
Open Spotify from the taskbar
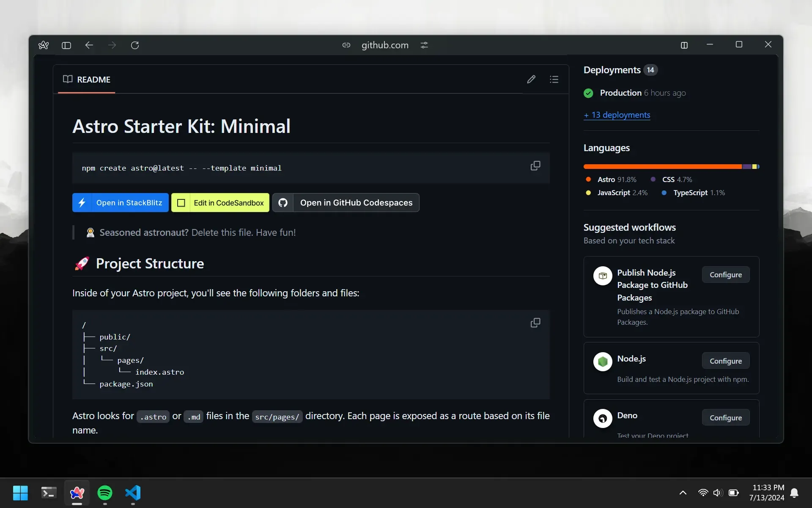pyautogui.click(x=105, y=493)
